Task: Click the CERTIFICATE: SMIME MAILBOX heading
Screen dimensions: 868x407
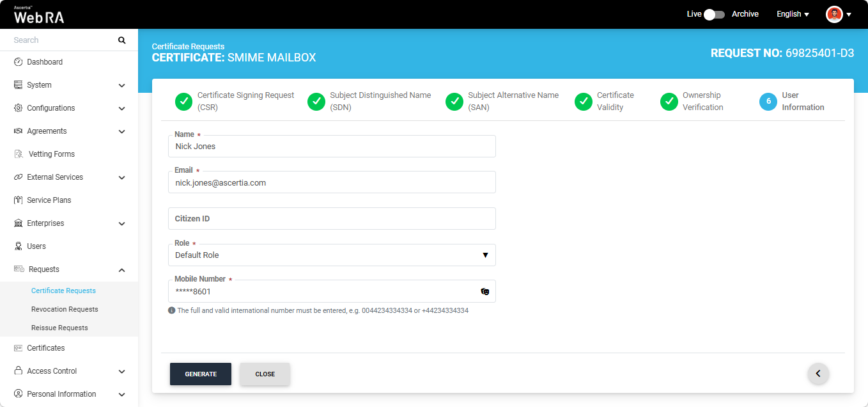Action: point(234,58)
